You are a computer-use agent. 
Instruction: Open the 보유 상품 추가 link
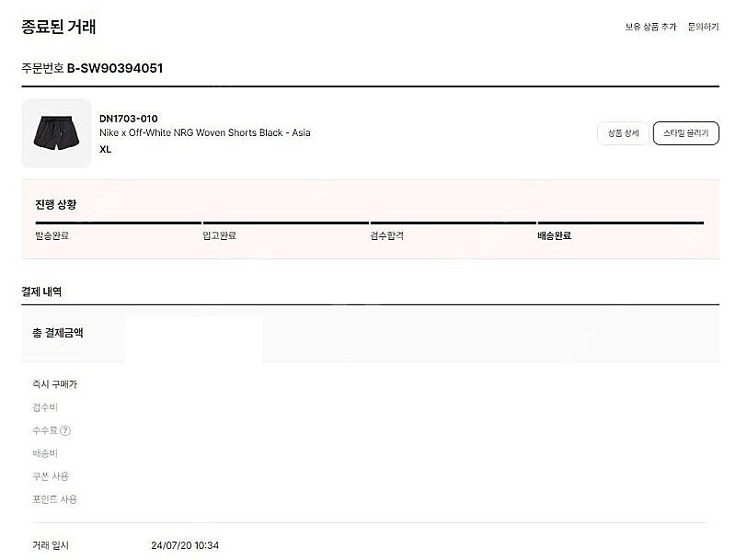coord(650,27)
